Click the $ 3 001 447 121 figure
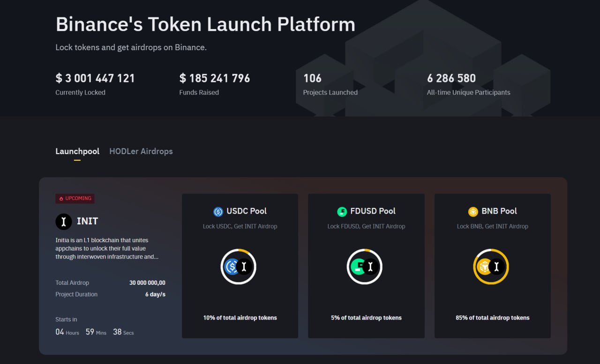This screenshot has height=364, width=600. tap(95, 78)
